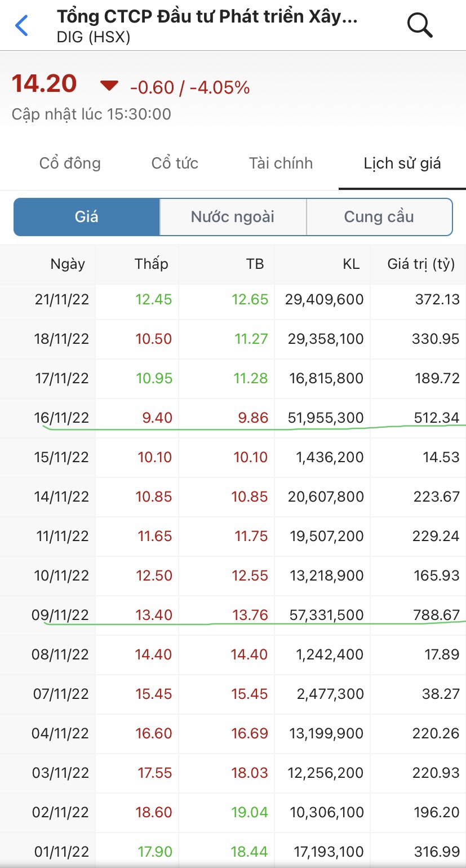
Task: Select the Tài chính tab
Action: click(281, 163)
